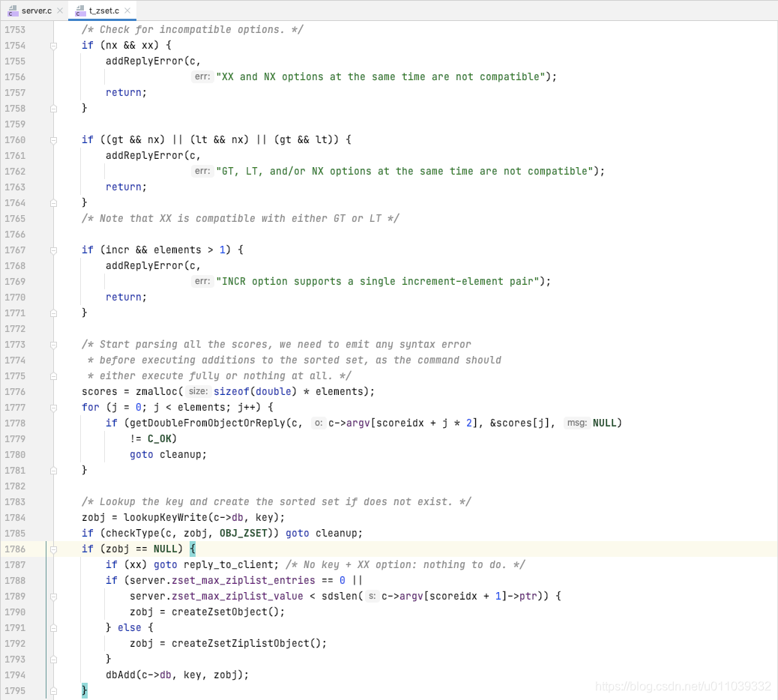Collapse the for loop at line 1777
The image size is (778, 700).
click(53, 407)
